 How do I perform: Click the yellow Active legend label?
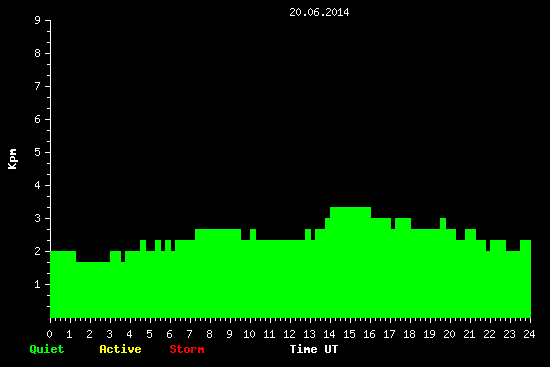coord(120,349)
